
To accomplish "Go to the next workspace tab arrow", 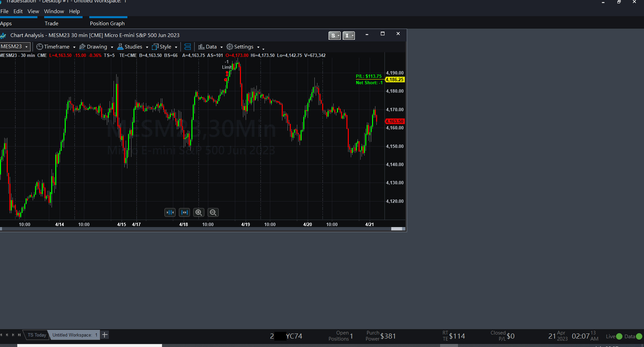I will click(13, 335).
